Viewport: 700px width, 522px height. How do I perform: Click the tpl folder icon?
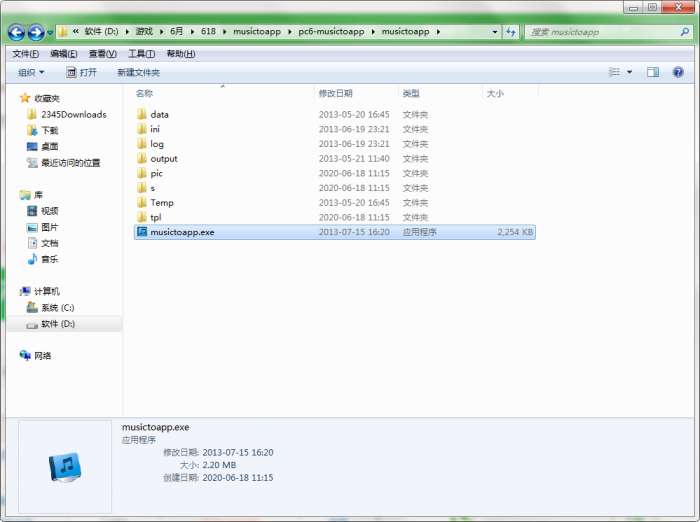tap(142, 217)
